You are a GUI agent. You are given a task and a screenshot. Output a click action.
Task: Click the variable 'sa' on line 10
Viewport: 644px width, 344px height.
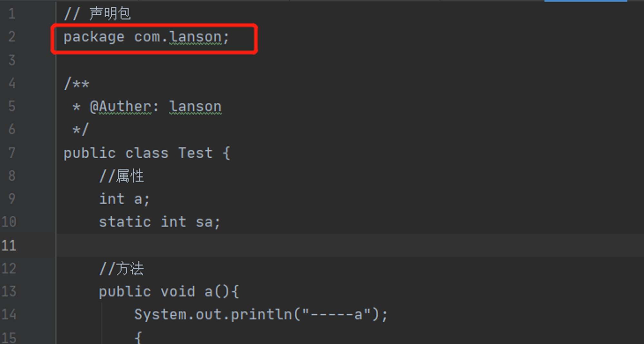click(204, 222)
